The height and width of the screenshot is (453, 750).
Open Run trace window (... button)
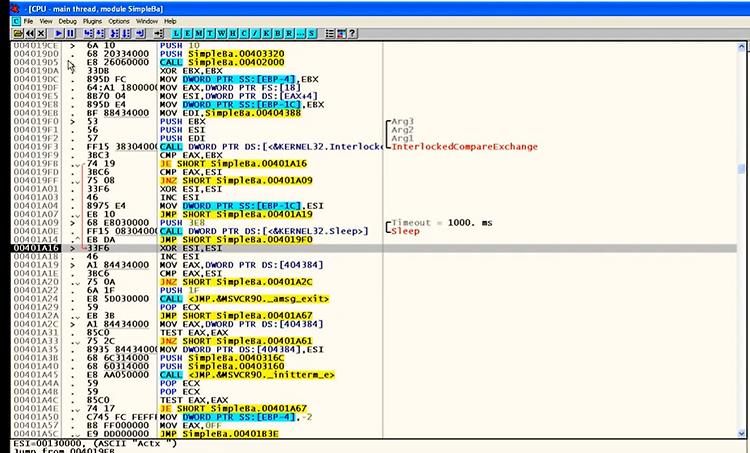[x=300, y=33]
